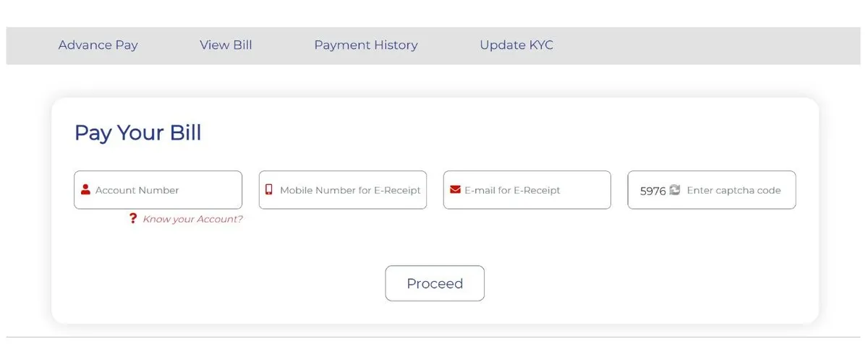868x362 pixels.
Task: Click the red mobile phone icon
Action: (269, 190)
